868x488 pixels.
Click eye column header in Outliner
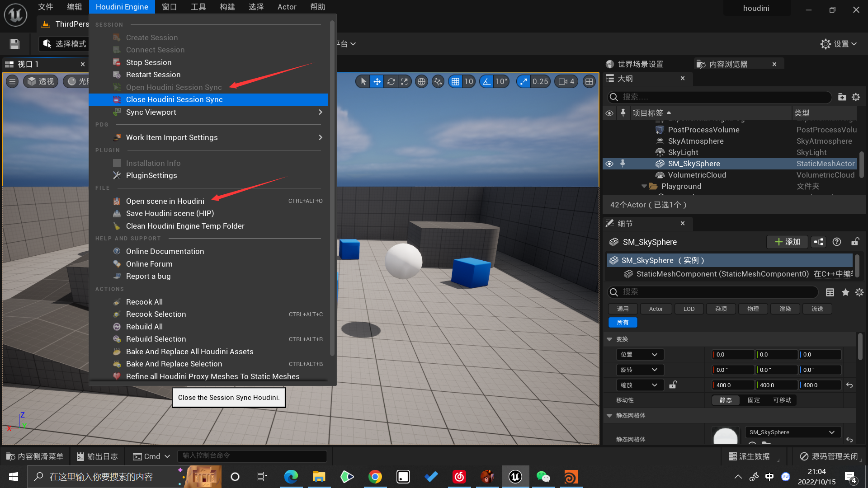609,113
